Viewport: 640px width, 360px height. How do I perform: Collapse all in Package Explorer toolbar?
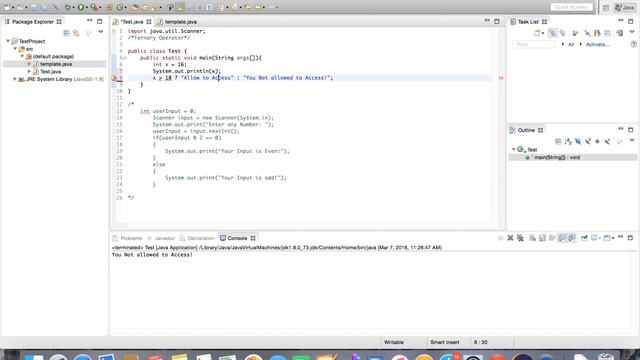pos(67,33)
